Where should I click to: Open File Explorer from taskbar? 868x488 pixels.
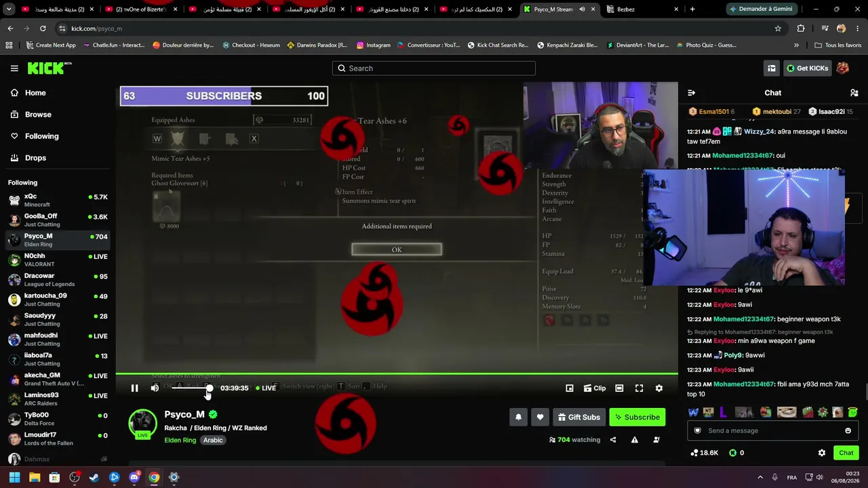pyautogui.click(x=35, y=477)
